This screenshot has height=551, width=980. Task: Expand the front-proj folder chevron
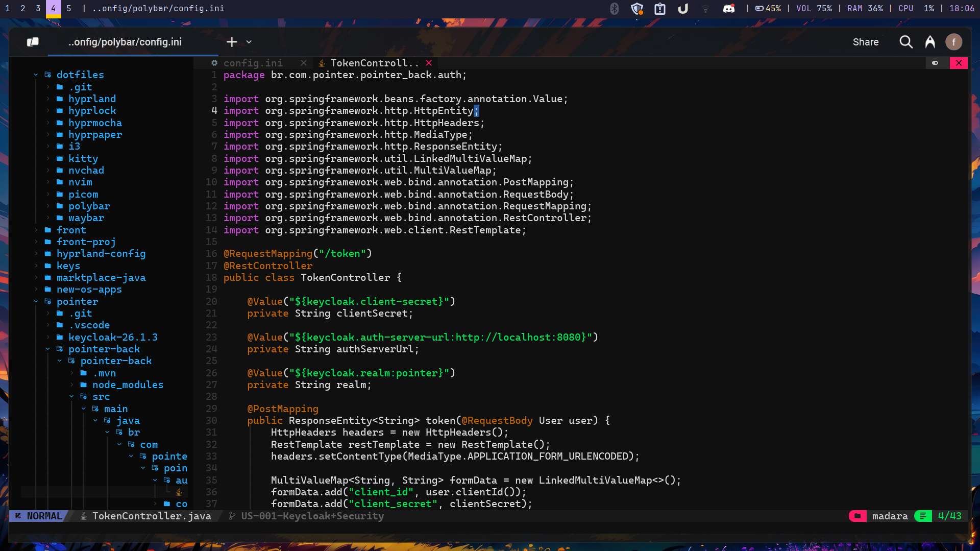click(x=36, y=242)
